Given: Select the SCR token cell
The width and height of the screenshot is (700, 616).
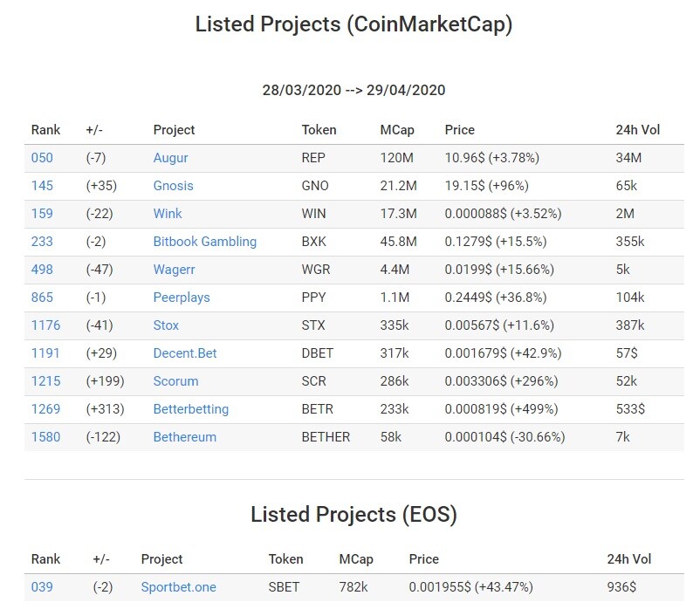Looking at the screenshot, I should tap(314, 381).
